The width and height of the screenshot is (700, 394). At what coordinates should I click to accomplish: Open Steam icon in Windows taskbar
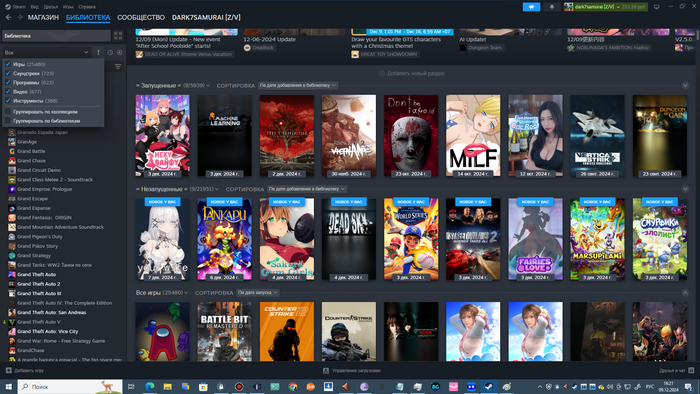pyautogui.click(x=489, y=386)
